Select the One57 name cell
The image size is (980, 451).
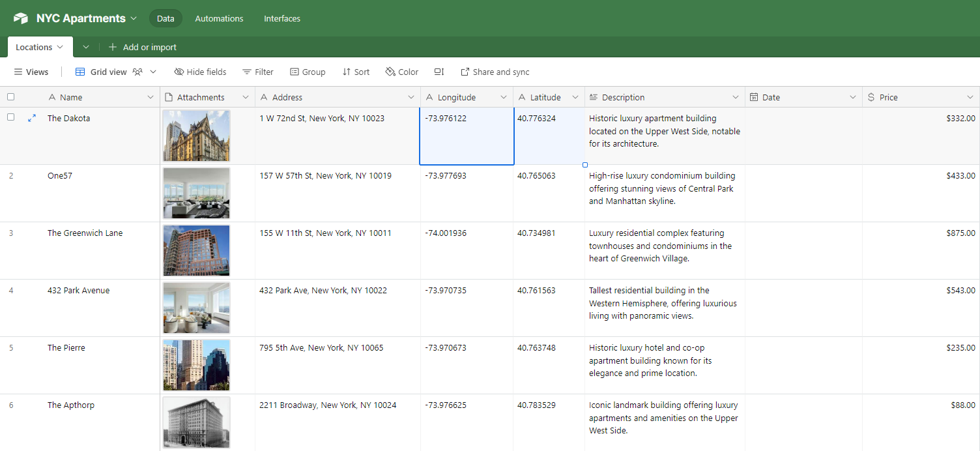[101, 193]
